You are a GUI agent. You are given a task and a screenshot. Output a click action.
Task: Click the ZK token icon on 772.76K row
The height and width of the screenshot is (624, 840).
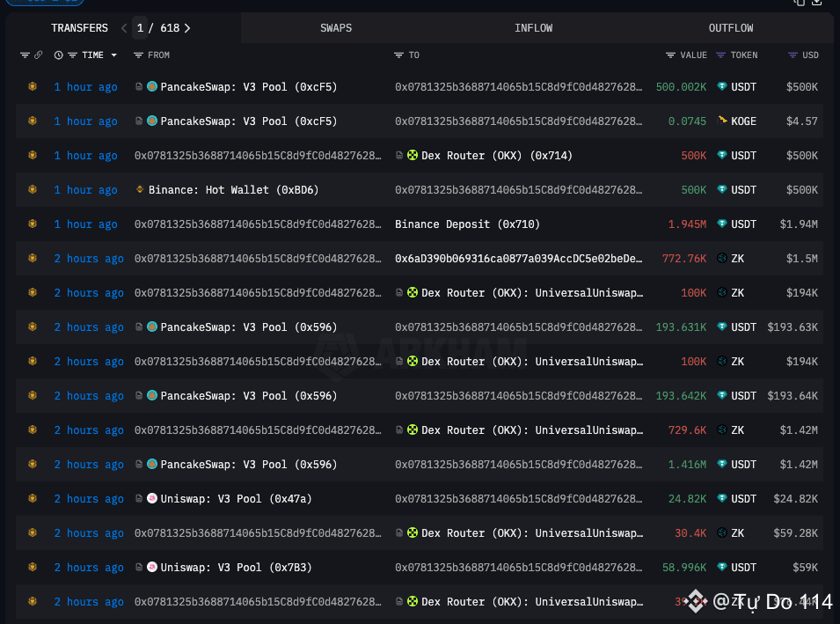(x=721, y=258)
